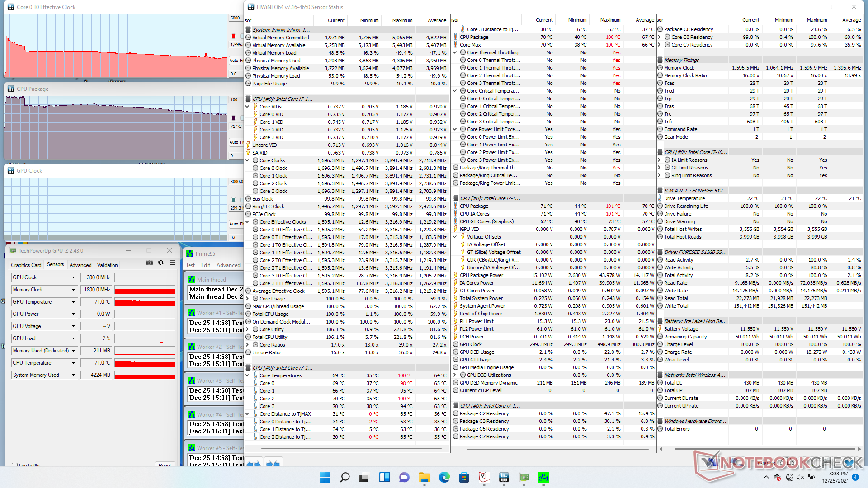The width and height of the screenshot is (868, 488).
Task: Switch to GPU-Z taskbar icon
Action: pyautogui.click(x=524, y=477)
